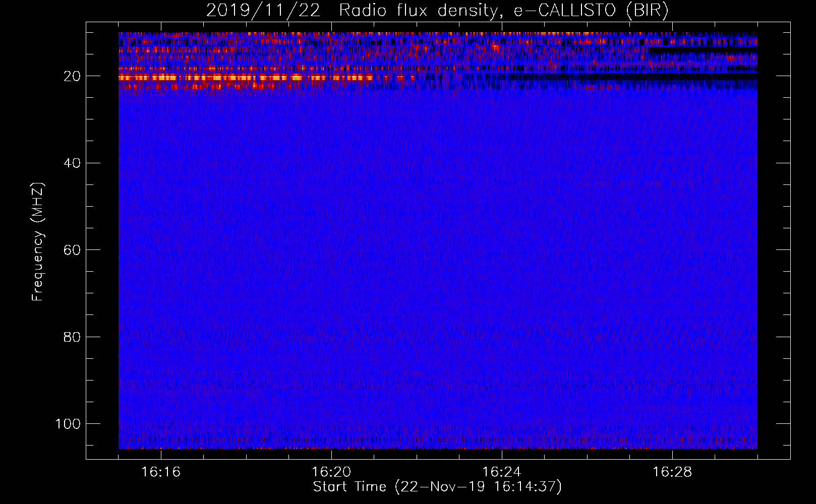This screenshot has width=816, height=504.
Task: Click the '16:20' time tick label
Action: pyautogui.click(x=331, y=472)
